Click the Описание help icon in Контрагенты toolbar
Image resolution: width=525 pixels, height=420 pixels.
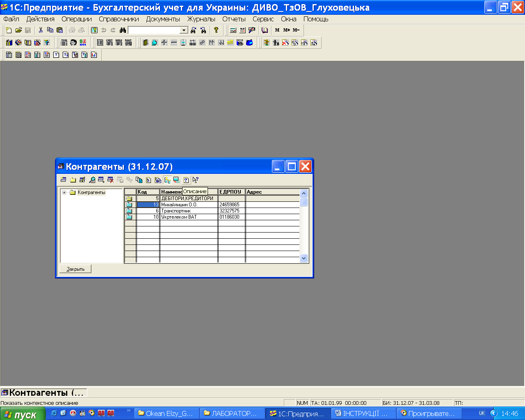pyautogui.click(x=186, y=180)
